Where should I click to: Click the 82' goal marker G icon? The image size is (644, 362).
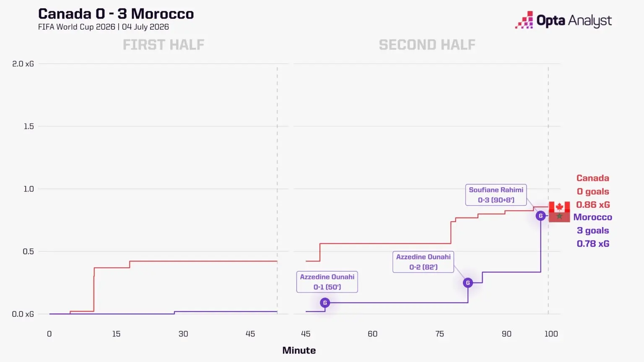[468, 283]
